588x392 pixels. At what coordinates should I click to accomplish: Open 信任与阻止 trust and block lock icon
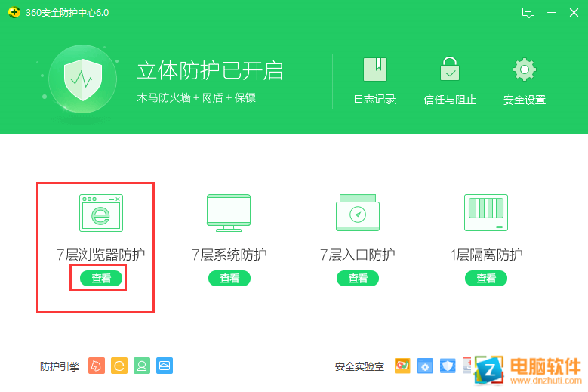(x=450, y=69)
